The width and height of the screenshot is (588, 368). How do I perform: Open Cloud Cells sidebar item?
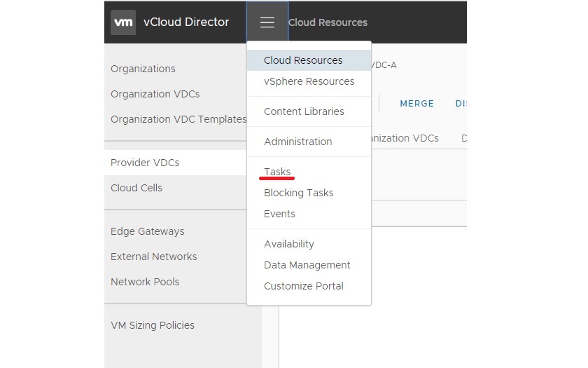click(x=136, y=188)
